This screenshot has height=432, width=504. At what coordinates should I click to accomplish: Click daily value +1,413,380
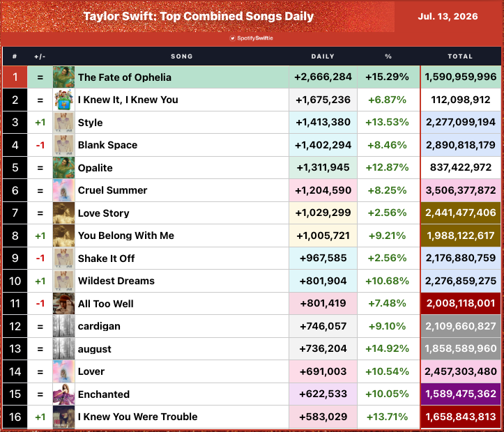(x=323, y=123)
